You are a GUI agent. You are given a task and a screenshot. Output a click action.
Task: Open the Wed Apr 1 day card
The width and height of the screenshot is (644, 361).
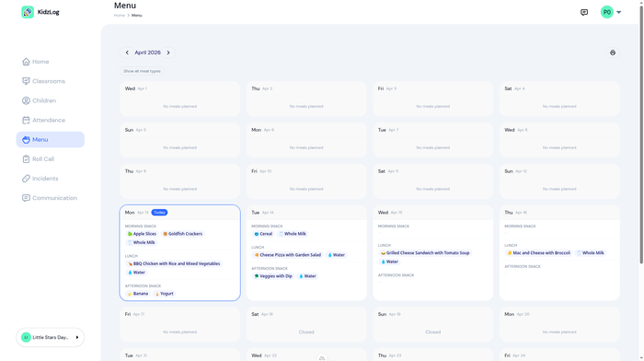point(180,99)
